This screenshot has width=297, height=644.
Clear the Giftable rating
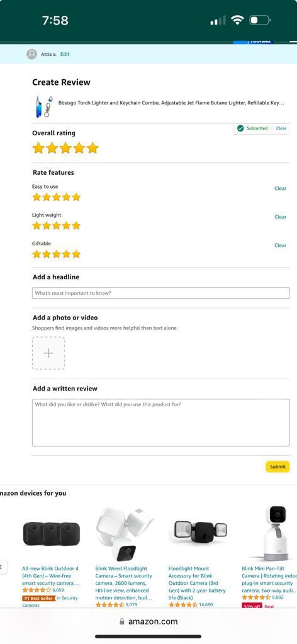tap(281, 245)
